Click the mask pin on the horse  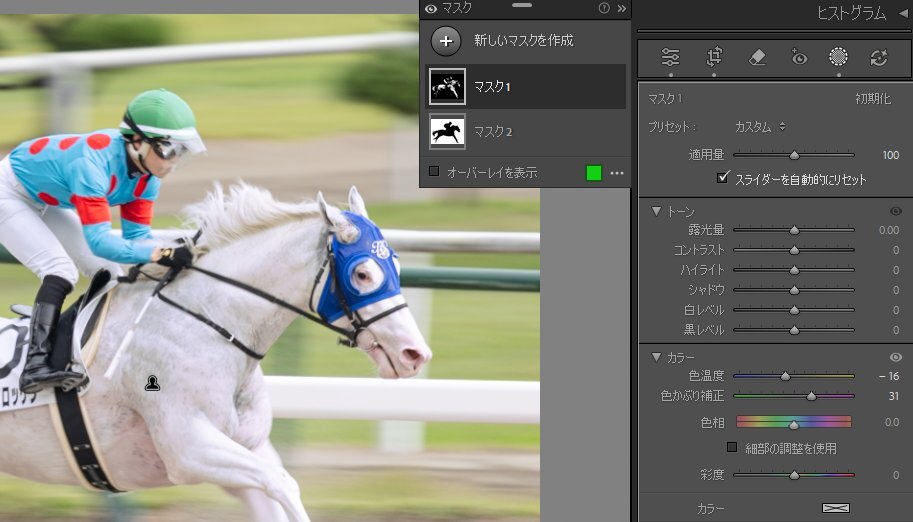[152, 382]
